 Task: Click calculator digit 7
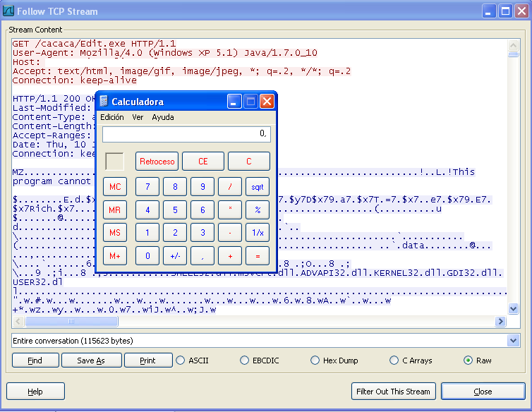(x=147, y=187)
